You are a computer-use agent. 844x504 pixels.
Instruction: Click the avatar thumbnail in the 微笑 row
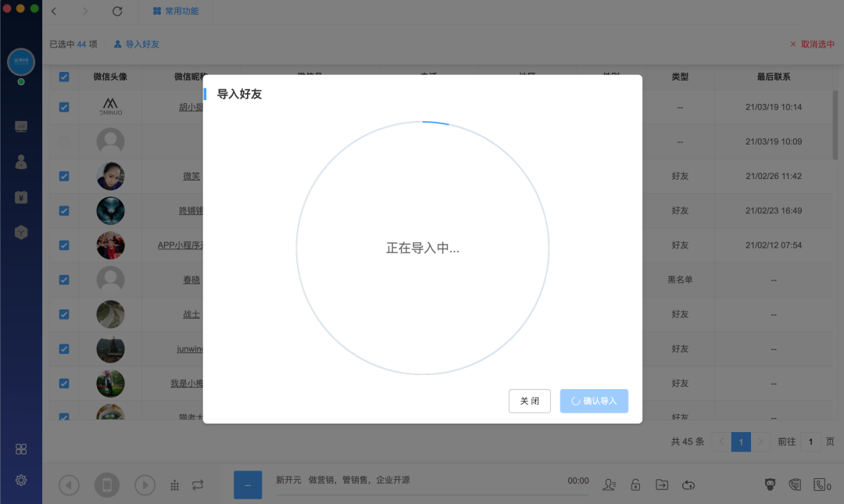110,176
